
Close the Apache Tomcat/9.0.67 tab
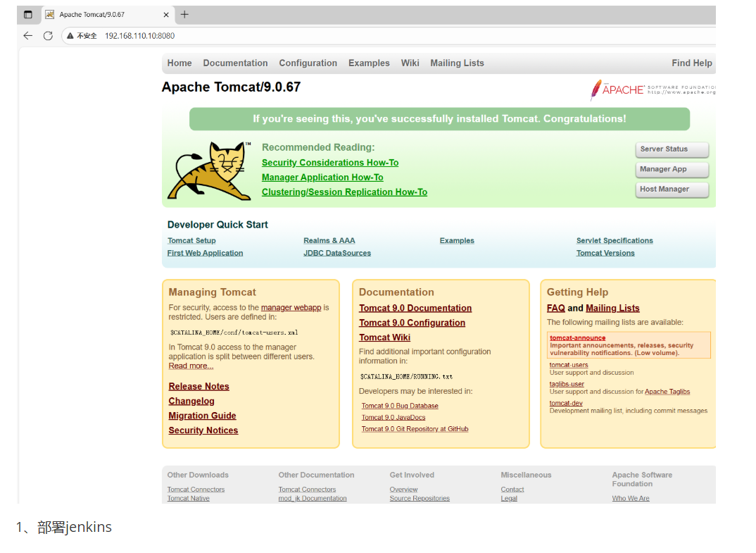tap(166, 15)
